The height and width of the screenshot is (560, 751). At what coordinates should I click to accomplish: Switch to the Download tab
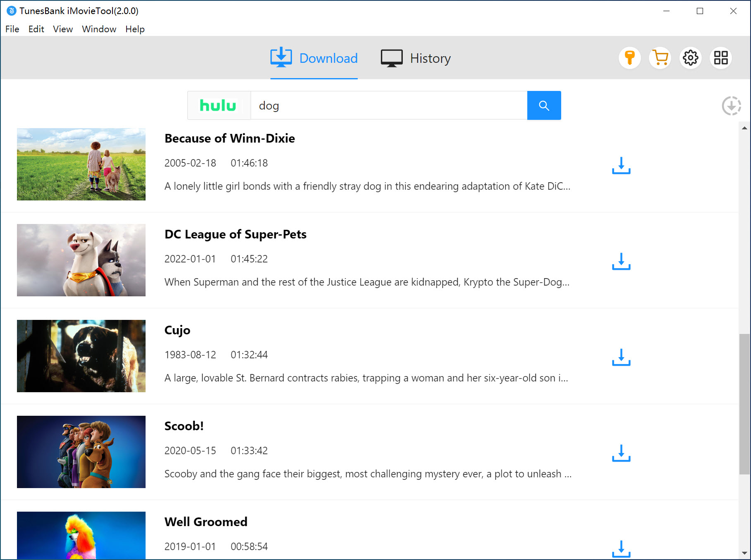point(314,58)
